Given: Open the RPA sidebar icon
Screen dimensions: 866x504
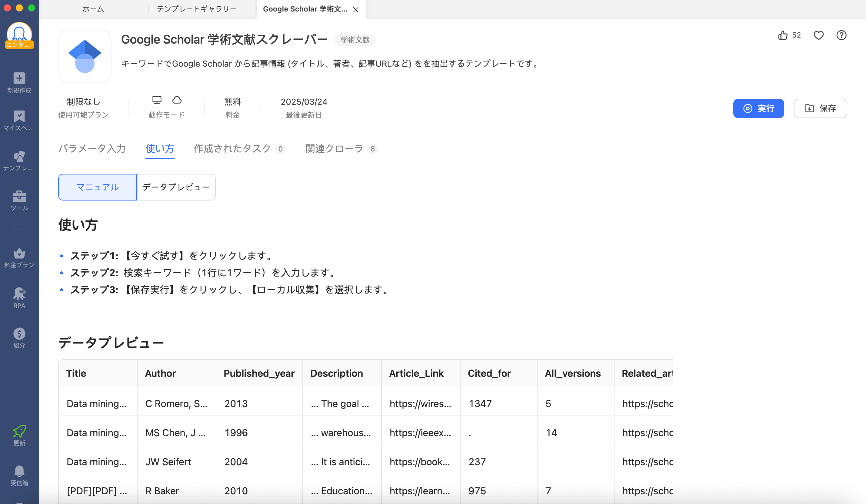Looking at the screenshot, I should point(19,294).
